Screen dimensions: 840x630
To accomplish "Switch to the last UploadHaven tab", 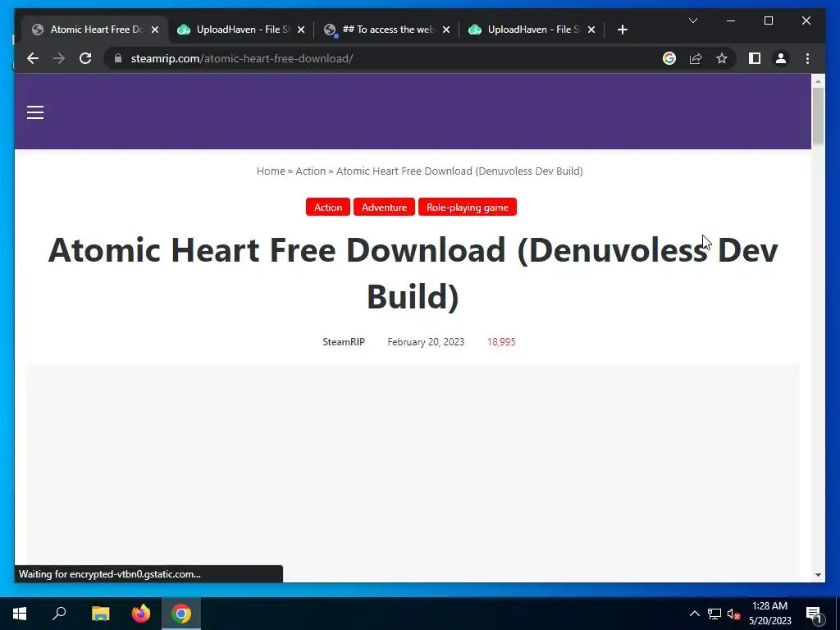I will 532,30.
